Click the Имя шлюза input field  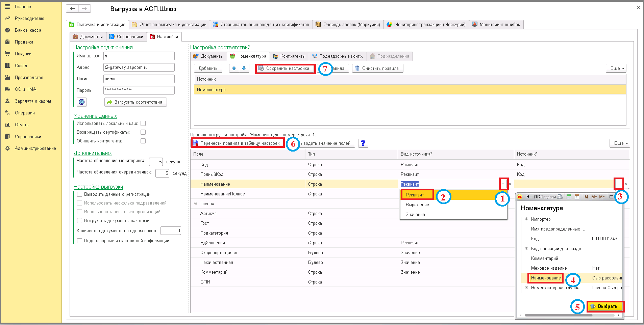139,56
